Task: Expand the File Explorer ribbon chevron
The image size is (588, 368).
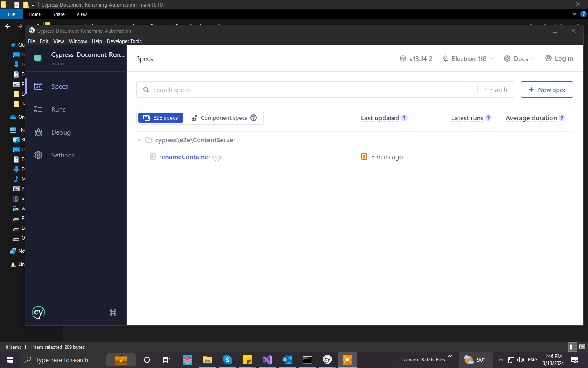Action: (575, 14)
